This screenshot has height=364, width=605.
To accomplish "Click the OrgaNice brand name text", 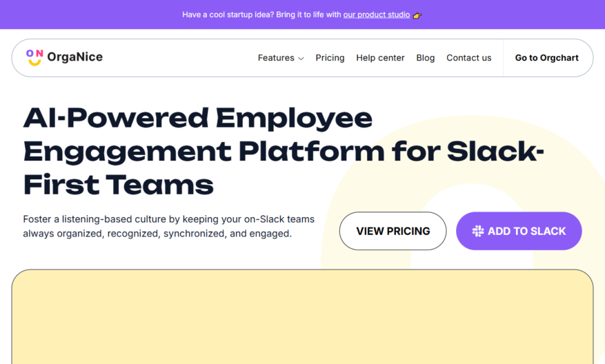I will [75, 57].
